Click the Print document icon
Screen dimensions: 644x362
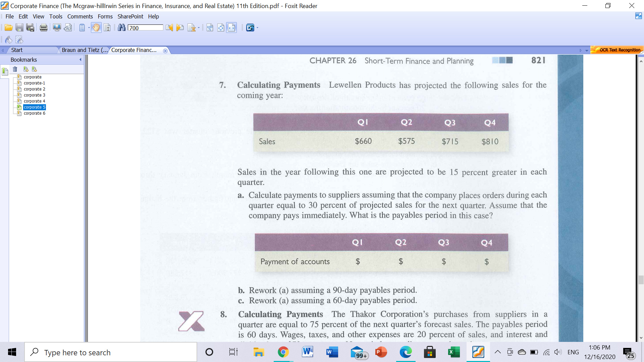click(43, 27)
